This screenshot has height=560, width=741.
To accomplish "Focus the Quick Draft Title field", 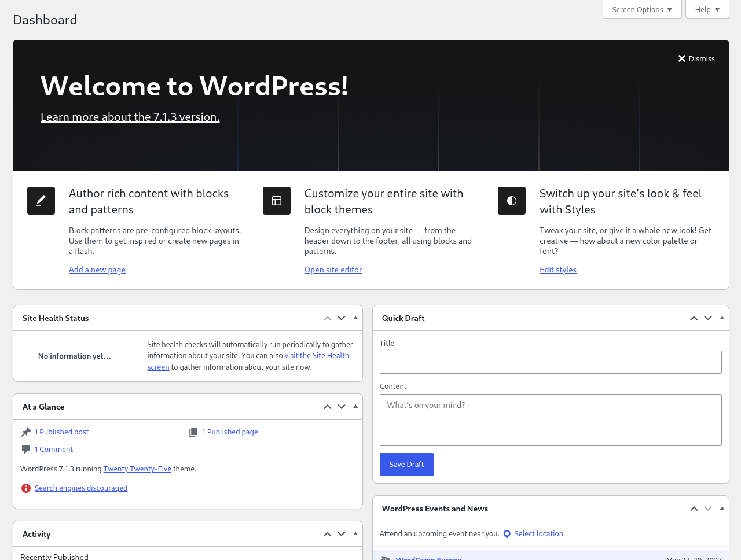I will tap(551, 362).
